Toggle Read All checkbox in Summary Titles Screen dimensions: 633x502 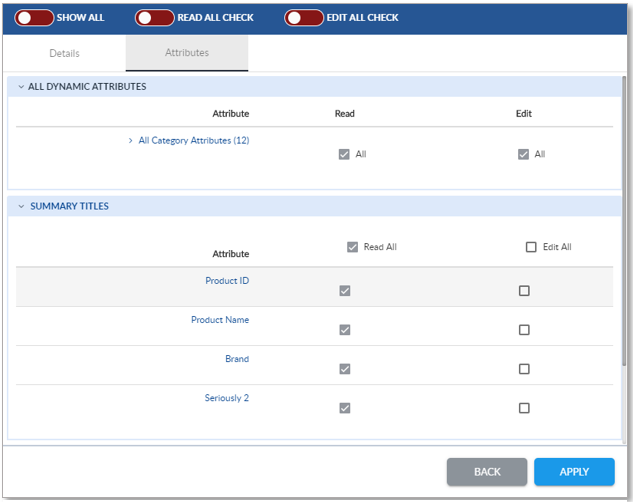(352, 247)
